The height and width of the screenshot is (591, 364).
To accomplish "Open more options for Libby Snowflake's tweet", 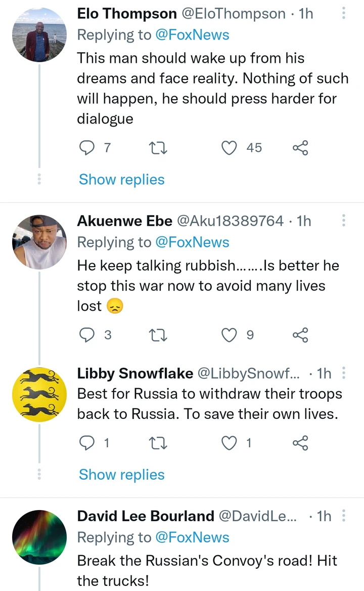I will 344,374.
